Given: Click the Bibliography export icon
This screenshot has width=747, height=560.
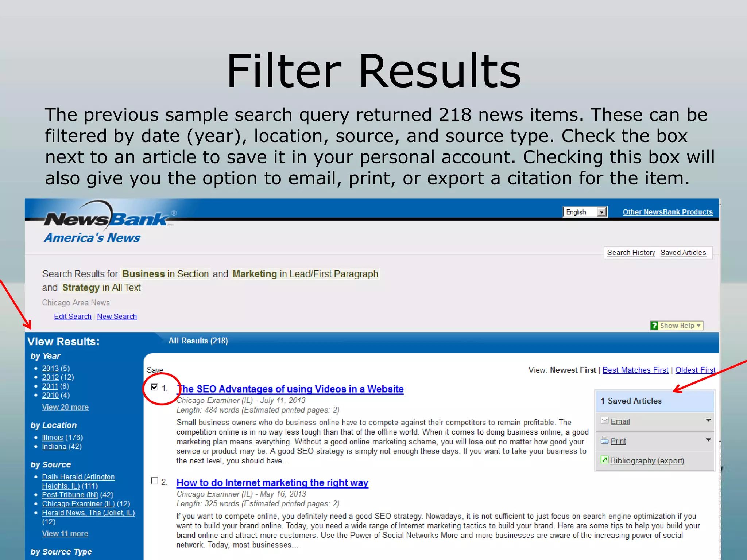Looking at the screenshot, I should (604, 460).
